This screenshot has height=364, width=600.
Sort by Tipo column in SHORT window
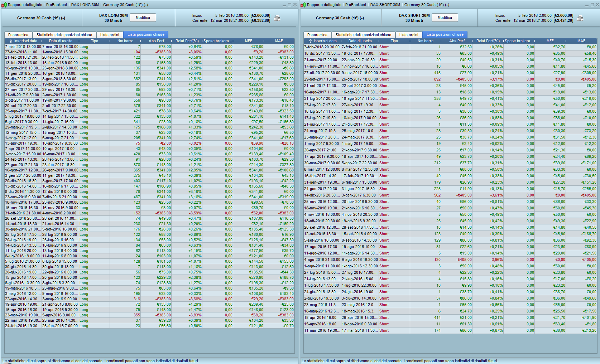click(394, 41)
